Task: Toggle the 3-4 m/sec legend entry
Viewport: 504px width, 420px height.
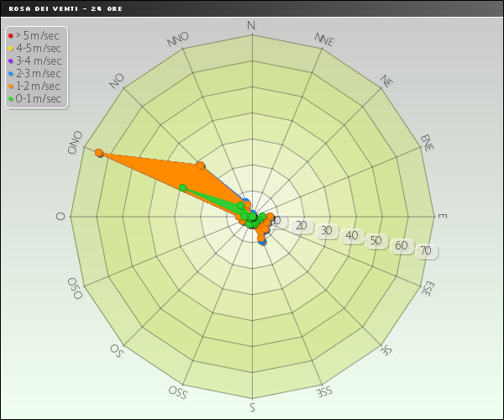Action: click(39, 60)
